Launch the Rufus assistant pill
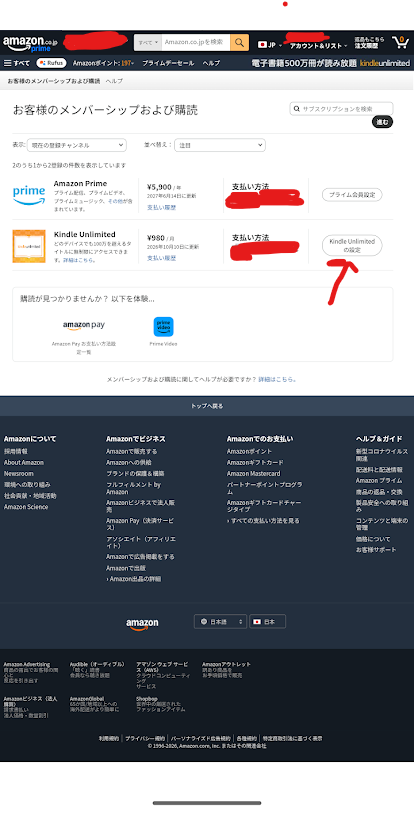Viewport: 414px width, 813px height. 51,63
